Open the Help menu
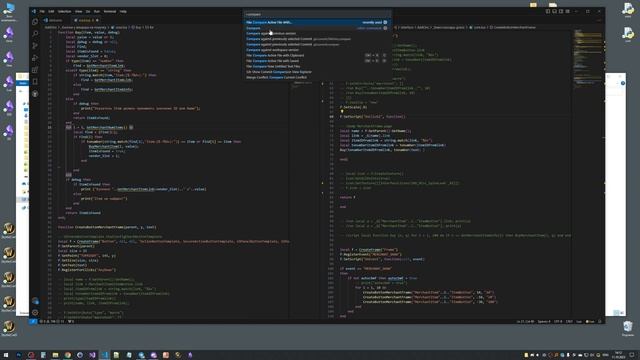640x360 pixels. (123, 11)
